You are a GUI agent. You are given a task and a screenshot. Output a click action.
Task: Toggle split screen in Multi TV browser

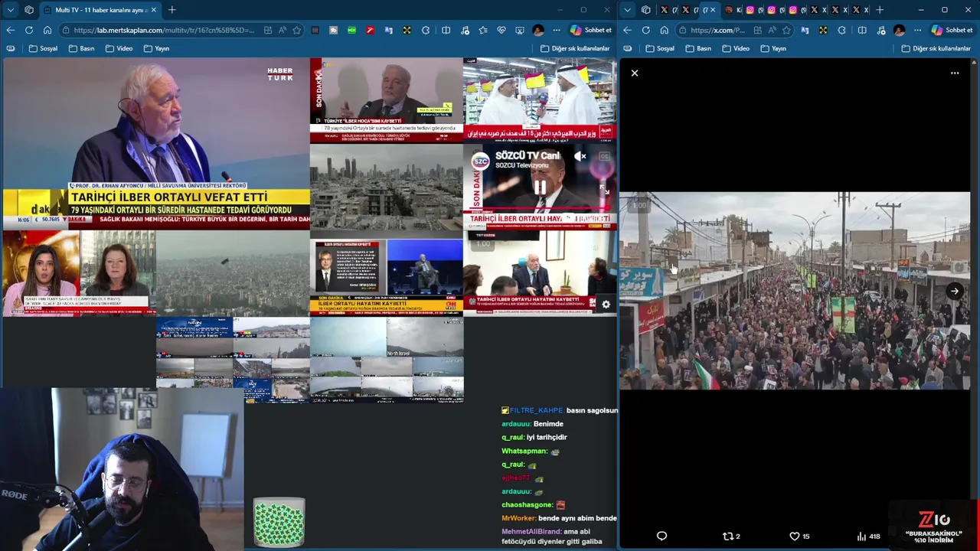click(x=446, y=30)
